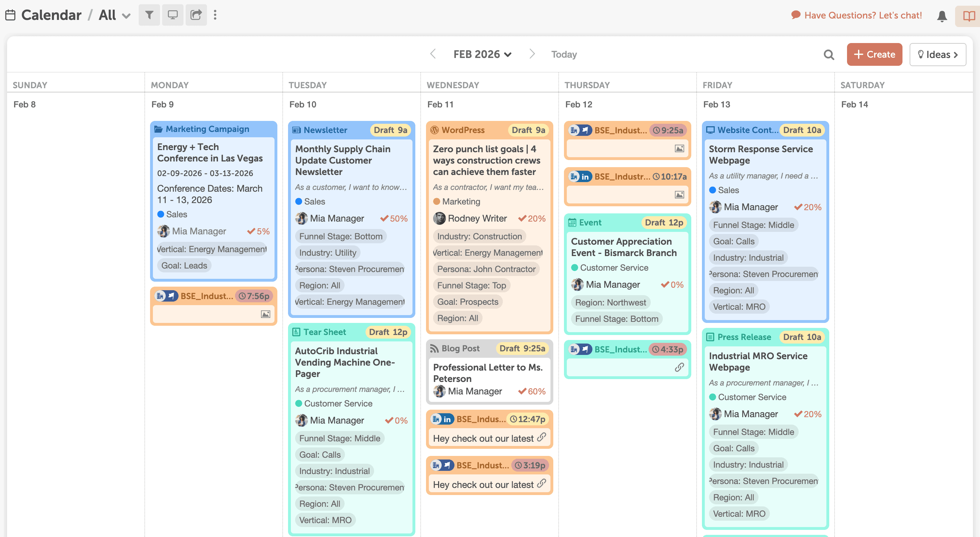Click link icon on 4:33p social post

click(680, 367)
